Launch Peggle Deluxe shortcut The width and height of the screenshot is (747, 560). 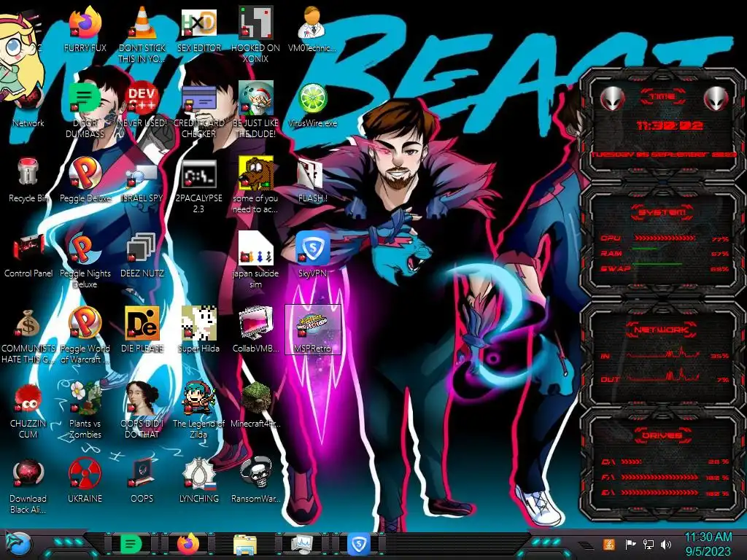click(85, 181)
